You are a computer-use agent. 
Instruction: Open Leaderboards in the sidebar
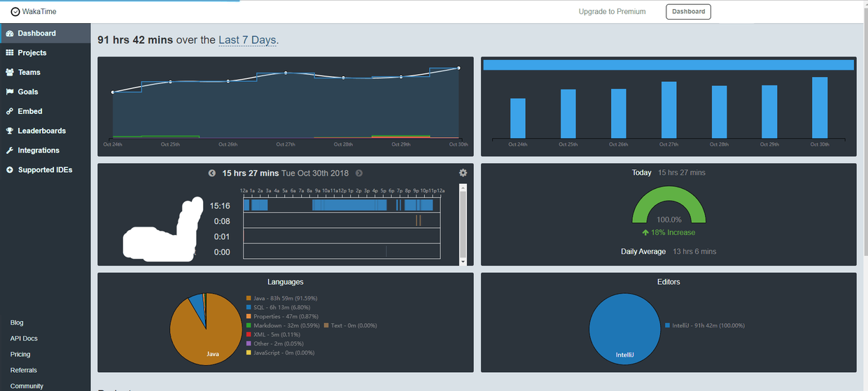tap(42, 131)
